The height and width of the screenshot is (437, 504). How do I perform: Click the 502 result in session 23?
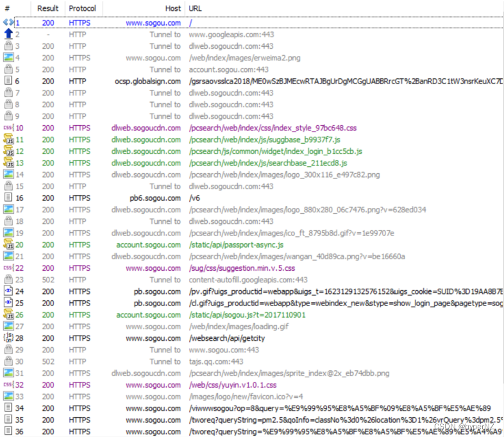tap(48, 280)
